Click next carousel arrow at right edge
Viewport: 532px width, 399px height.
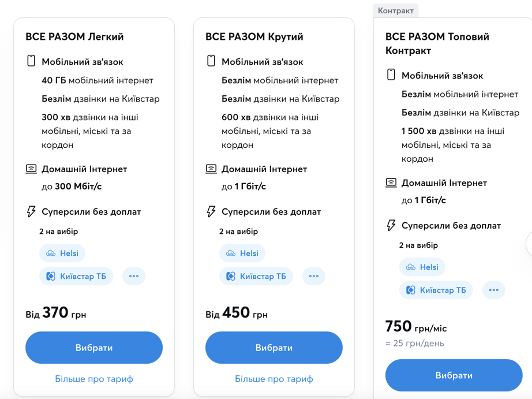(529, 244)
